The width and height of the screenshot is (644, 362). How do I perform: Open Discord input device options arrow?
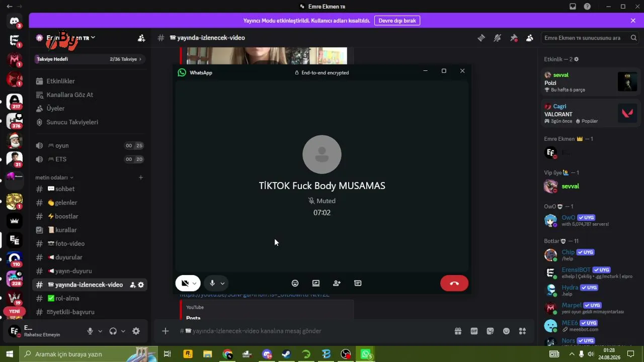click(100, 331)
